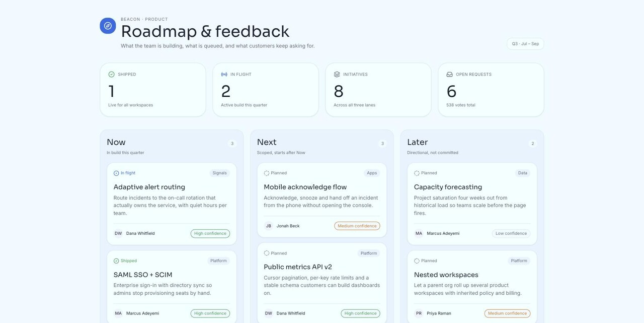Viewport: 644px width, 323px height.
Task: Click the Later lane count badge
Action: click(533, 144)
